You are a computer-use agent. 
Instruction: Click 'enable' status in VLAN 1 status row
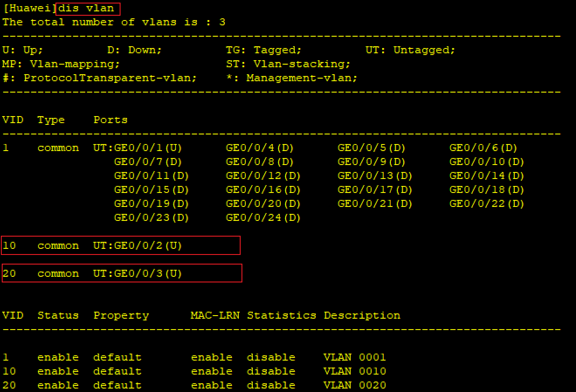coord(58,358)
